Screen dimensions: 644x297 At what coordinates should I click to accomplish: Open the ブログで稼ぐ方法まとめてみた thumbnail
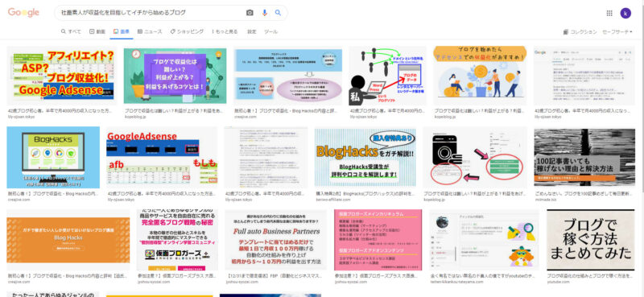click(x=591, y=240)
